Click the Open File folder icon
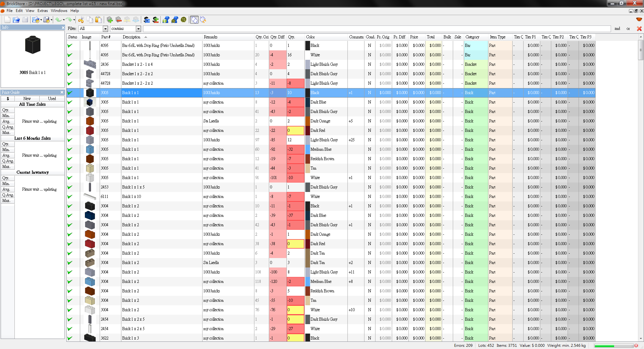Screen dimensions: 644x349 16,20
